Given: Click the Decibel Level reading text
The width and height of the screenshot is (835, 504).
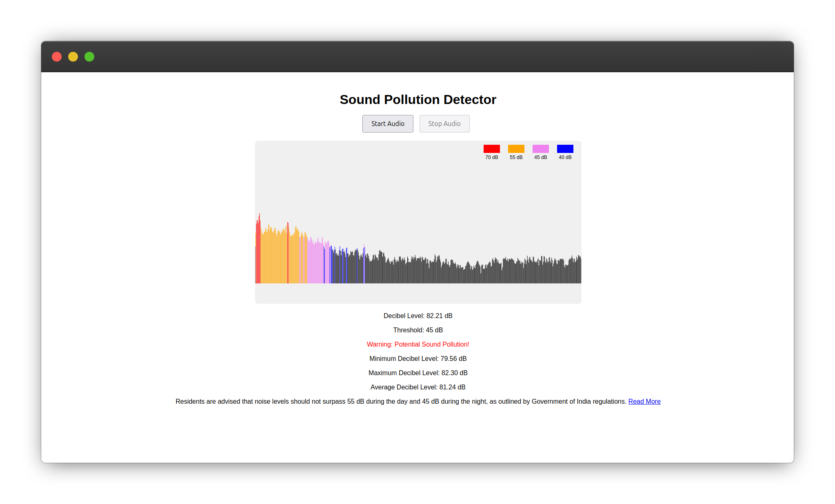Looking at the screenshot, I should click(x=417, y=316).
